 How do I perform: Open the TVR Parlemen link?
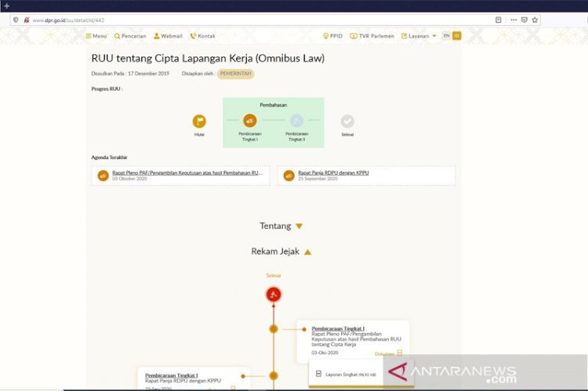372,36
